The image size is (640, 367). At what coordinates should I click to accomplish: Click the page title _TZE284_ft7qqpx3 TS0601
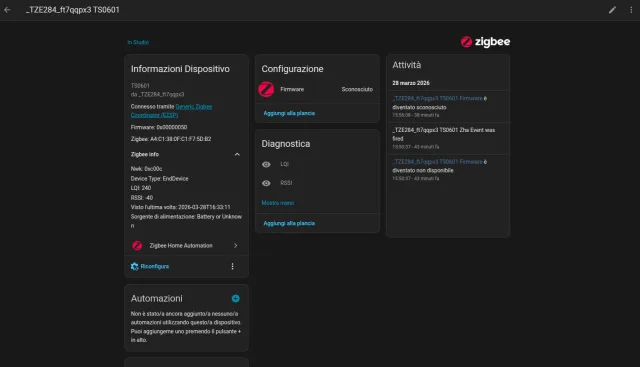click(x=73, y=10)
